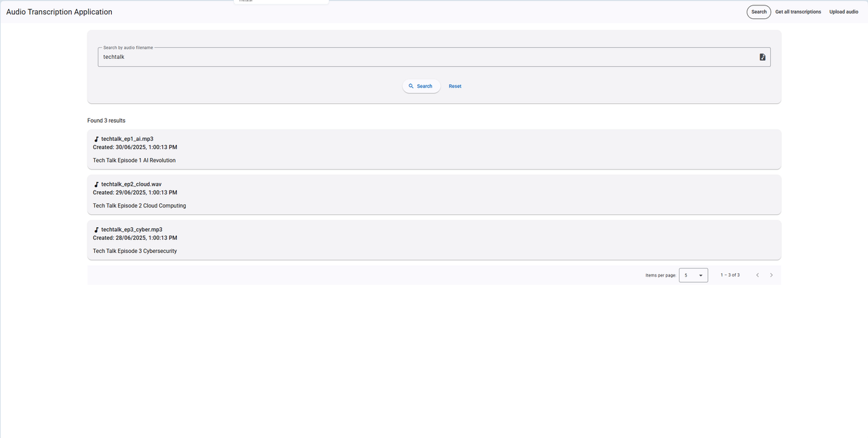
Task: Click the Audio Transcription Application title
Action: [60, 12]
